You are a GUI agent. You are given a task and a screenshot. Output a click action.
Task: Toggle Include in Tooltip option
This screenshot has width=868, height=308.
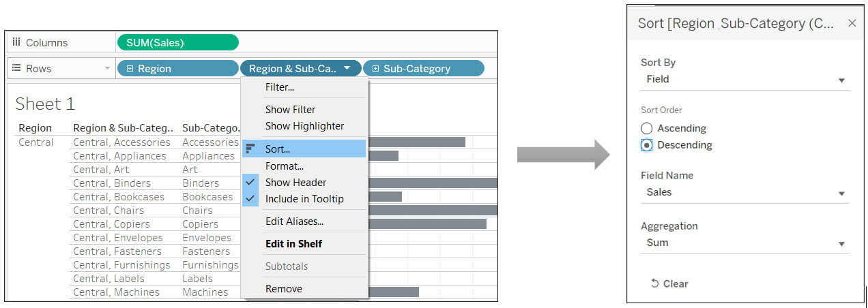pyautogui.click(x=304, y=199)
